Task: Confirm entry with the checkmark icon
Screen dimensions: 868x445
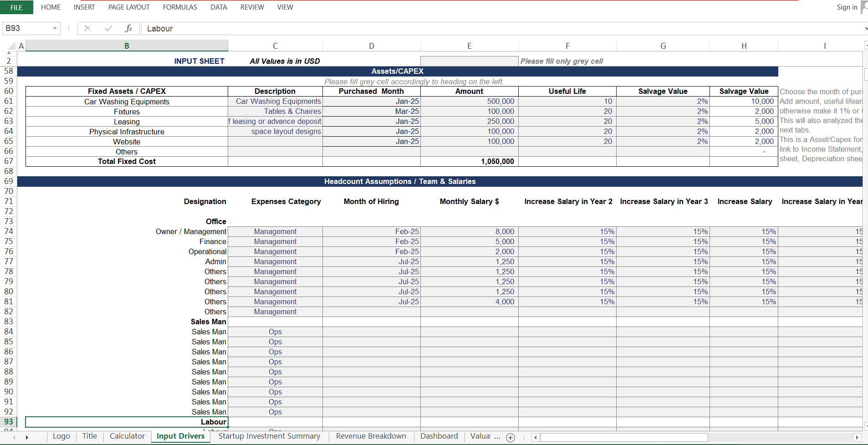Action: [x=108, y=28]
